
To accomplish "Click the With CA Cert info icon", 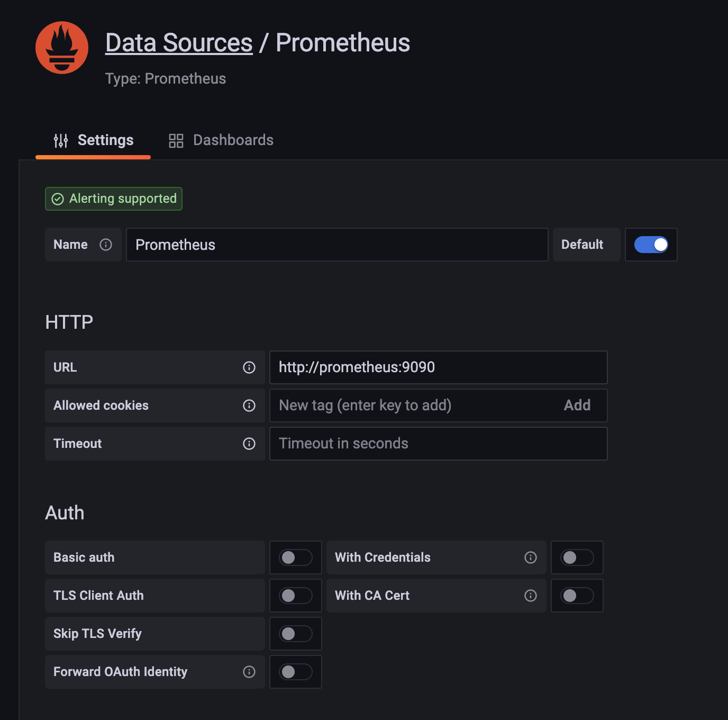I will click(531, 596).
